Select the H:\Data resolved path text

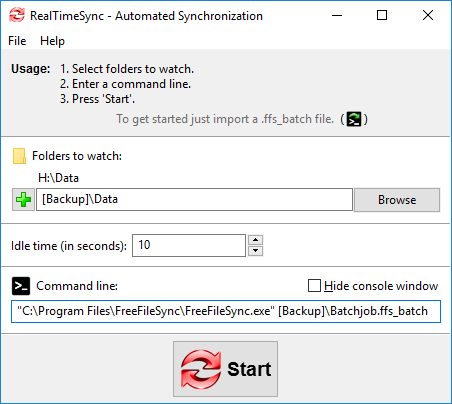[58, 178]
